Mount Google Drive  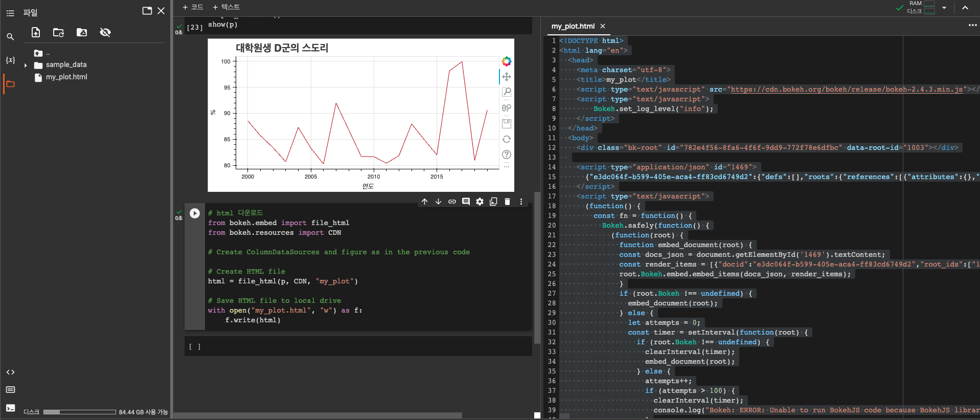82,32
